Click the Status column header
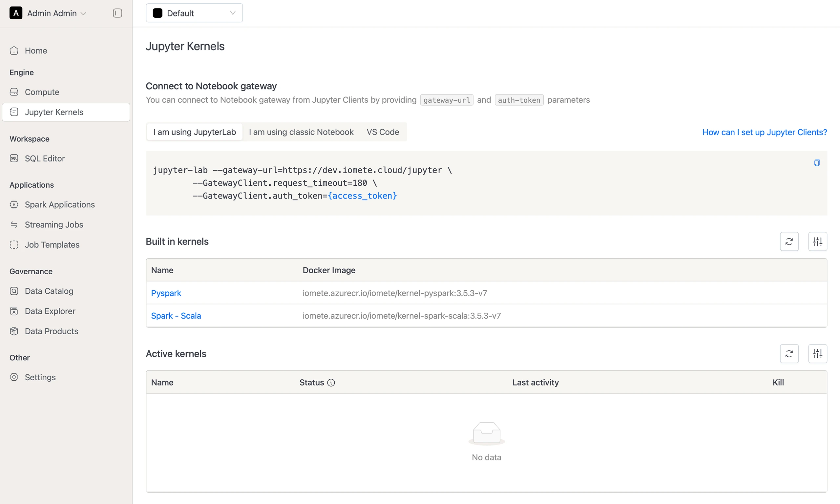The image size is (840, 504). 312,382
